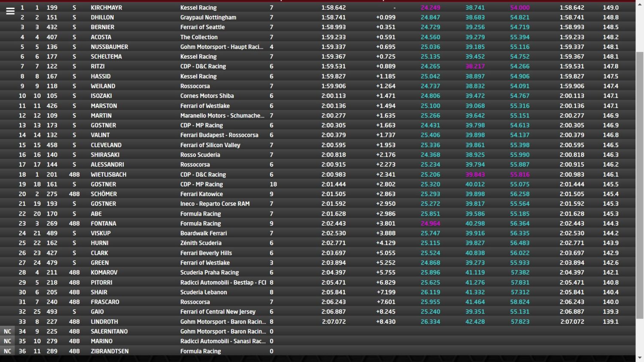
Task: Select driver name MARTIN
Action: point(101,116)
